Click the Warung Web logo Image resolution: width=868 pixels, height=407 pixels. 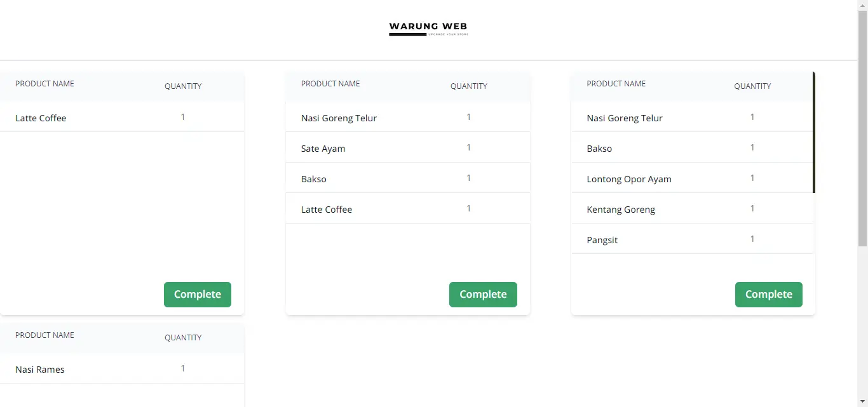click(428, 29)
